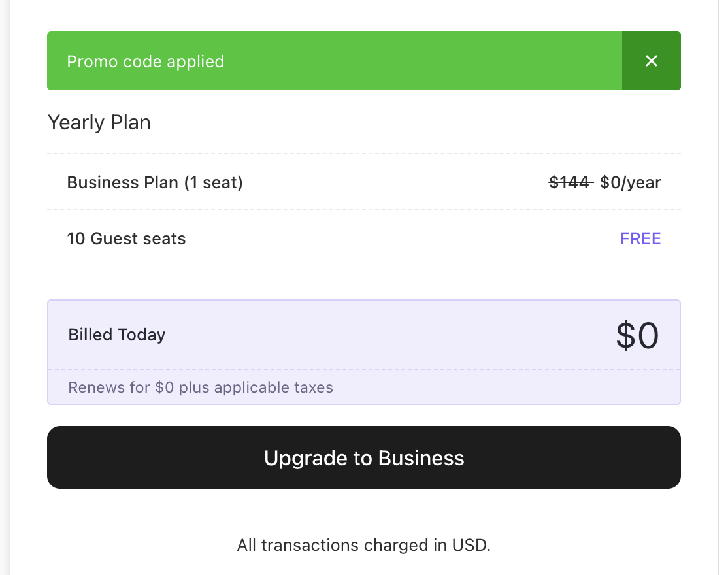The width and height of the screenshot is (728, 575).
Task: Select the Yearly Plan heading
Action: click(99, 122)
